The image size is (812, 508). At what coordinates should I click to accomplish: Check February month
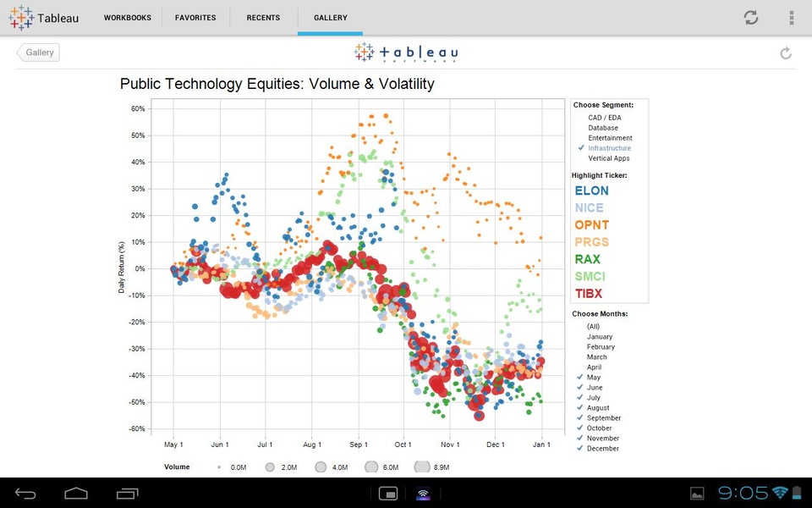point(601,347)
